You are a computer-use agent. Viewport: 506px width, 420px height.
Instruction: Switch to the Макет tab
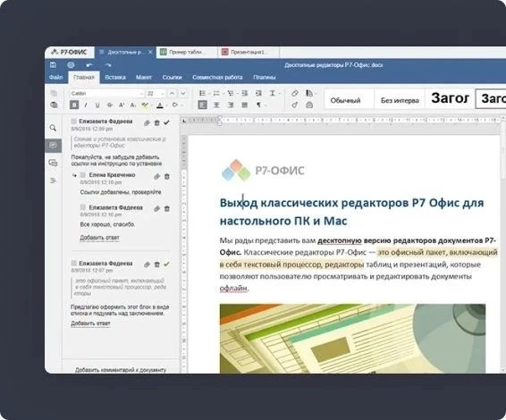[x=144, y=78]
